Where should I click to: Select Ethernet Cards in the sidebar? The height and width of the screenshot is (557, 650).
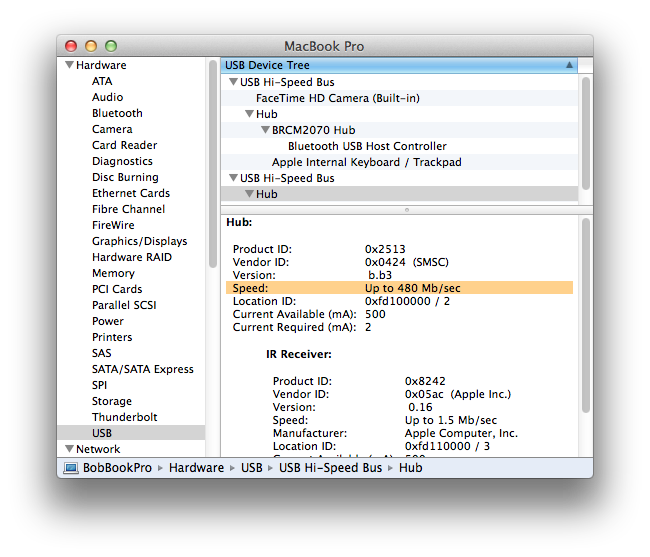(131, 193)
